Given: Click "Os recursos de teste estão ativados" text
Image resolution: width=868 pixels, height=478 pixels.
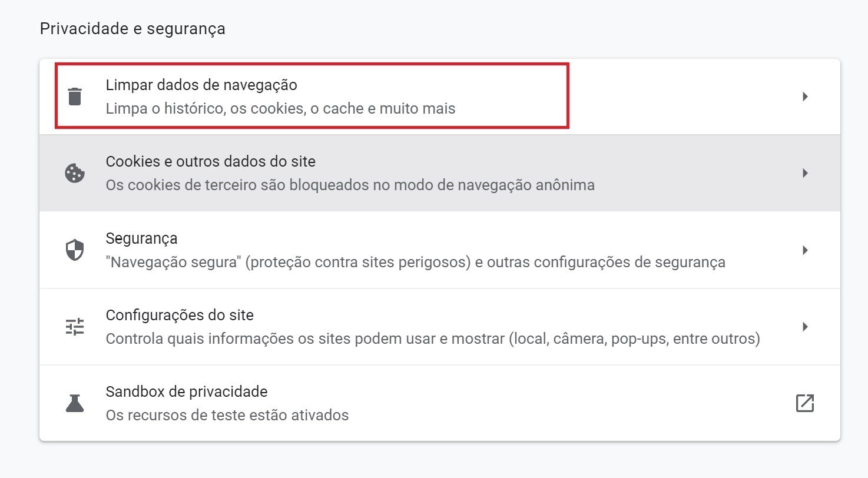Looking at the screenshot, I should 227,415.
